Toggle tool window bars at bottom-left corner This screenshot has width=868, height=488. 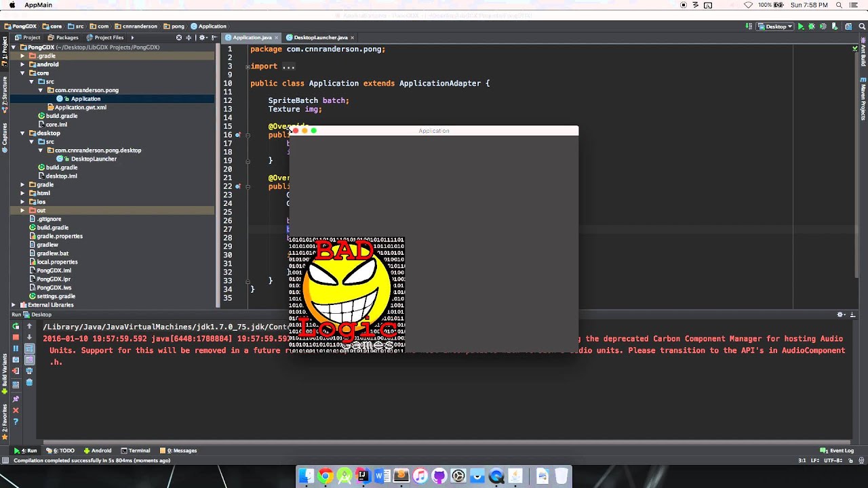5,461
